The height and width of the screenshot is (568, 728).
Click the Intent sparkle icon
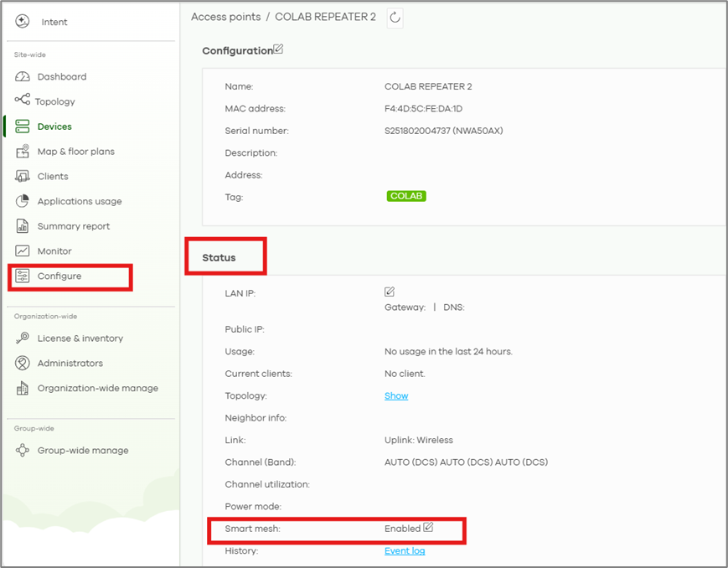tap(23, 22)
